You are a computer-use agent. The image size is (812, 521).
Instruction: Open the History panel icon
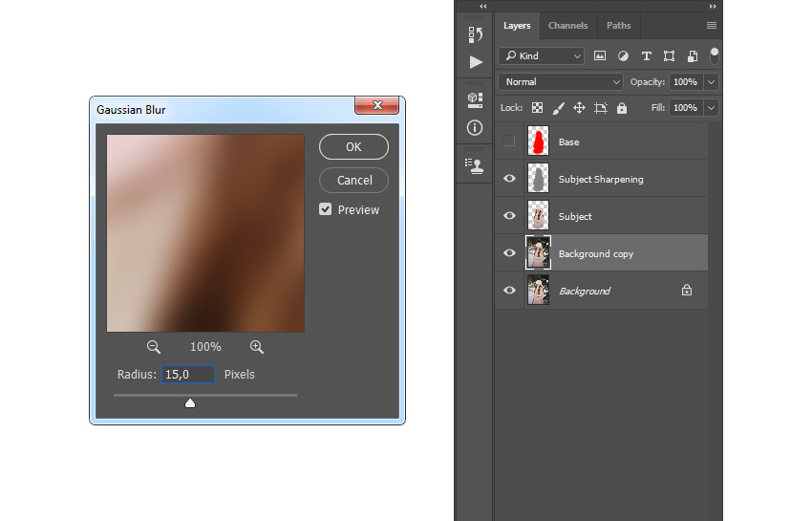[x=475, y=34]
